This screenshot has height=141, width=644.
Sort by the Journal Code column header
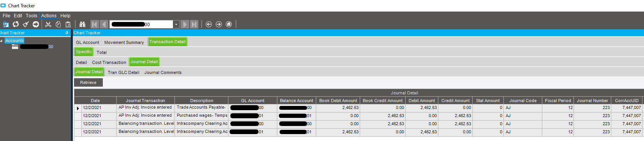[x=523, y=101]
